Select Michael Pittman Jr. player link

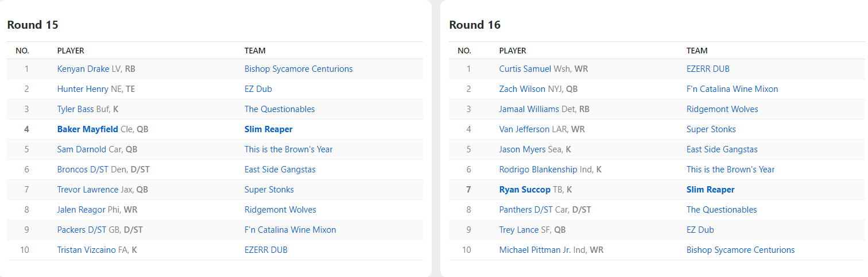tap(535, 250)
